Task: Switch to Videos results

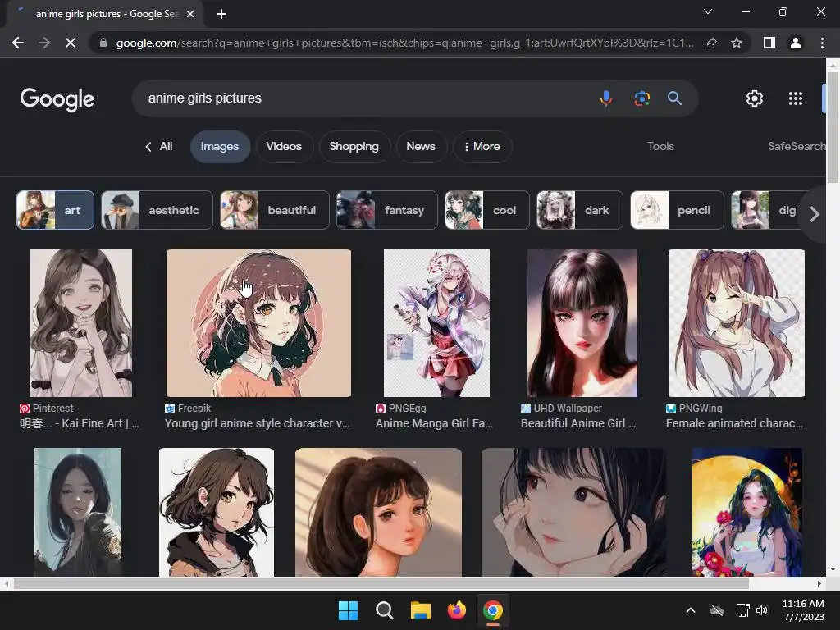Action: click(284, 146)
